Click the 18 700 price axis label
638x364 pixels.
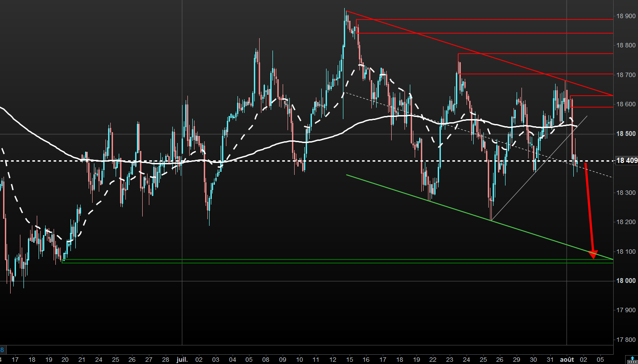626,75
